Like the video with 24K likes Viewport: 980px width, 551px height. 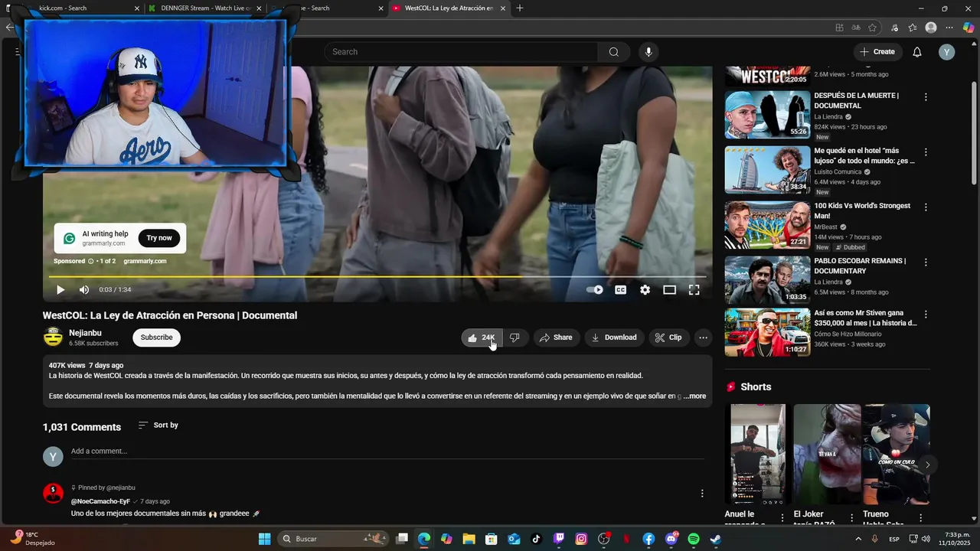(482, 337)
